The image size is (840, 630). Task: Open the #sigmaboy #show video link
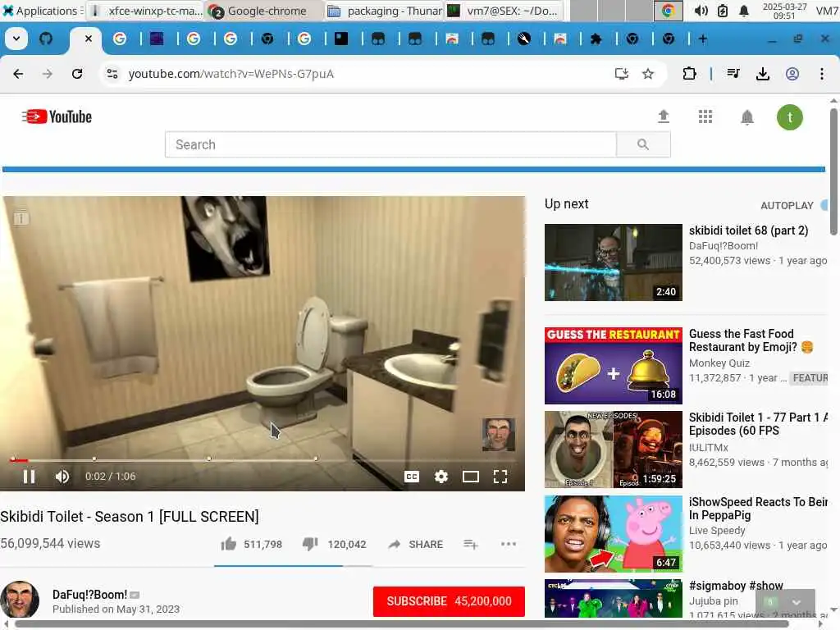pyautogui.click(x=736, y=586)
